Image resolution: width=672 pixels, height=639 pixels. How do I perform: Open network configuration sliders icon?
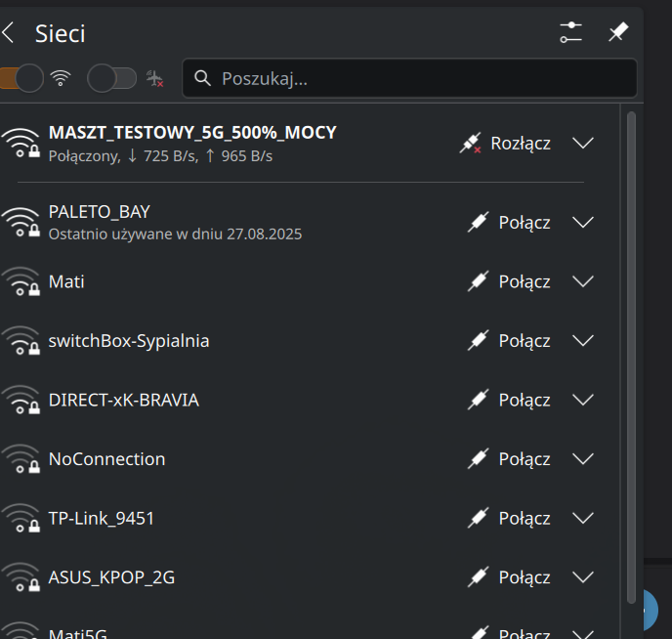tap(570, 32)
